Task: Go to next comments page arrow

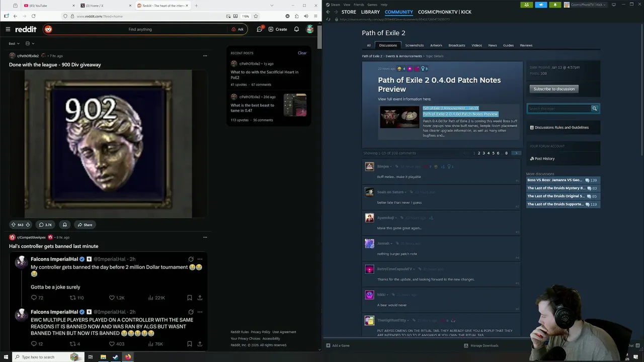Action: point(516,153)
